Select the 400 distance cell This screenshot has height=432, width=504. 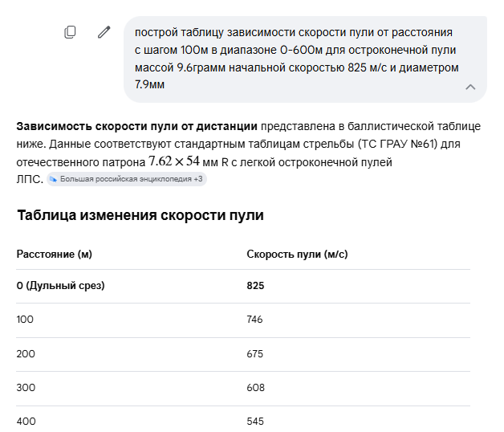click(x=26, y=421)
